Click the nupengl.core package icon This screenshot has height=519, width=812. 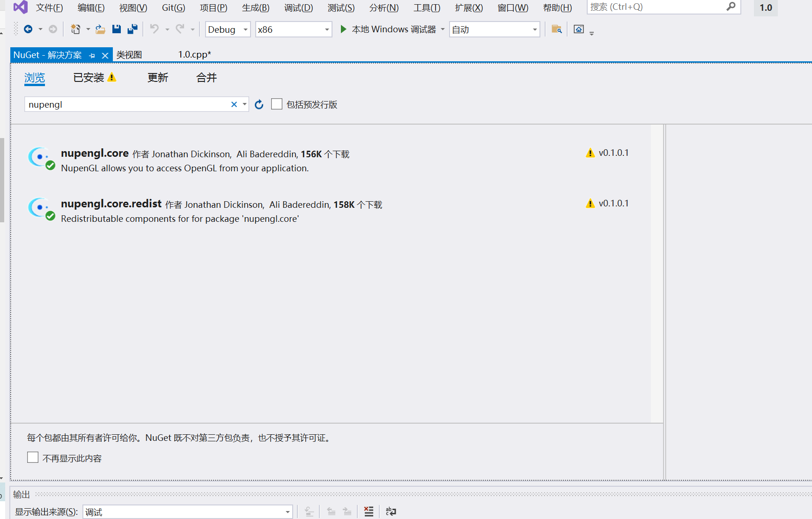point(41,158)
